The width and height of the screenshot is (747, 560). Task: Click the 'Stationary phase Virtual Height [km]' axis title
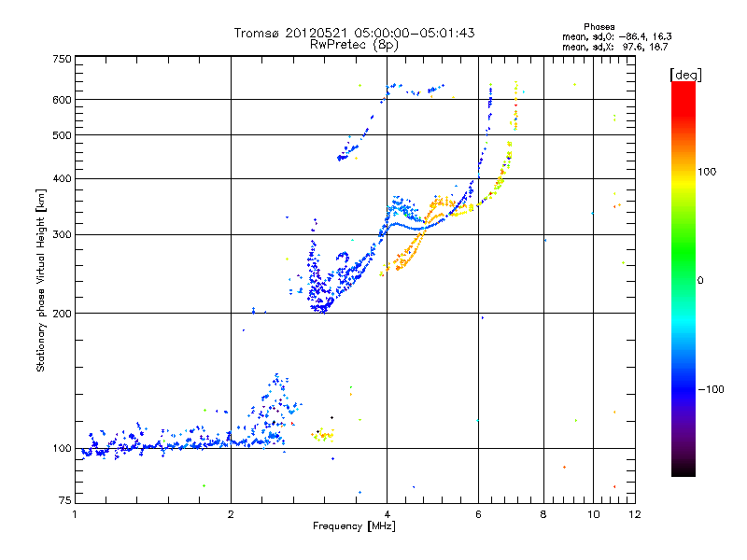[x=41, y=281]
